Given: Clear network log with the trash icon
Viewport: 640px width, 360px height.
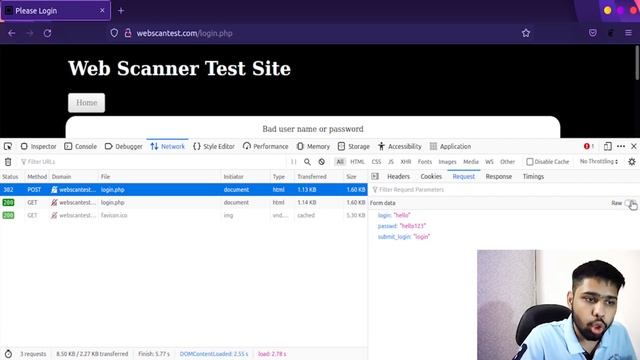Looking at the screenshot, I should [x=8, y=162].
